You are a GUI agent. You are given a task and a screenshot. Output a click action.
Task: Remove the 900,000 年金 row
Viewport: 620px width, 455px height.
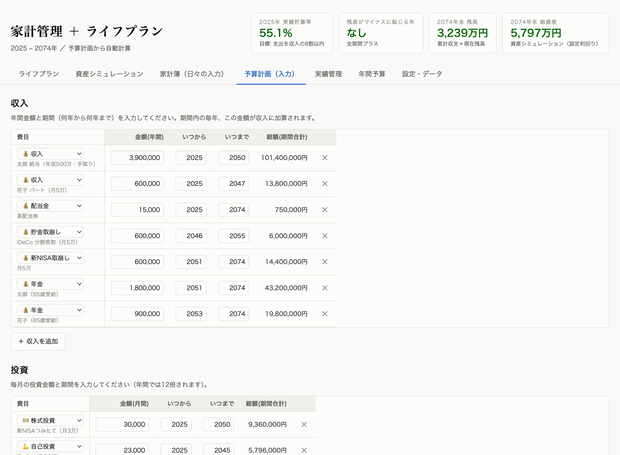(325, 314)
